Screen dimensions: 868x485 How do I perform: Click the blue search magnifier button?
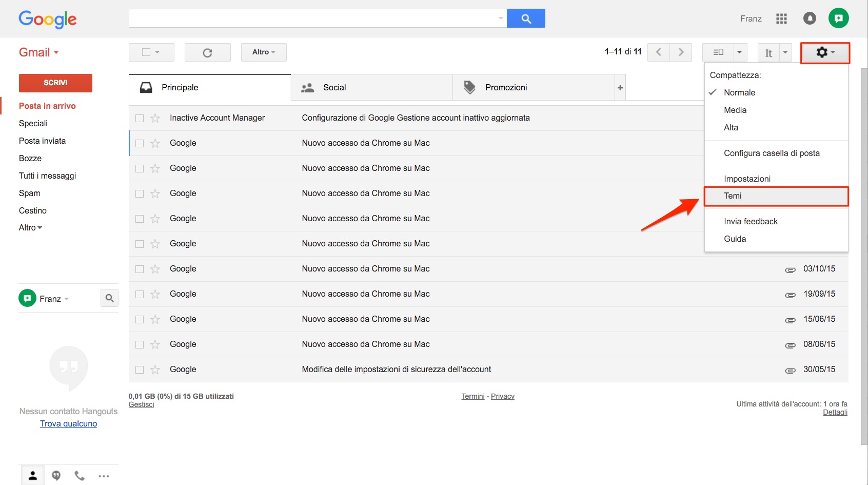pos(526,18)
